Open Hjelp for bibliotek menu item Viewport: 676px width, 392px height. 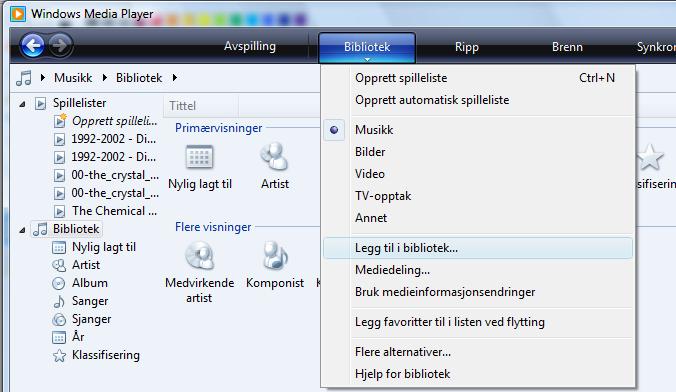click(478, 374)
